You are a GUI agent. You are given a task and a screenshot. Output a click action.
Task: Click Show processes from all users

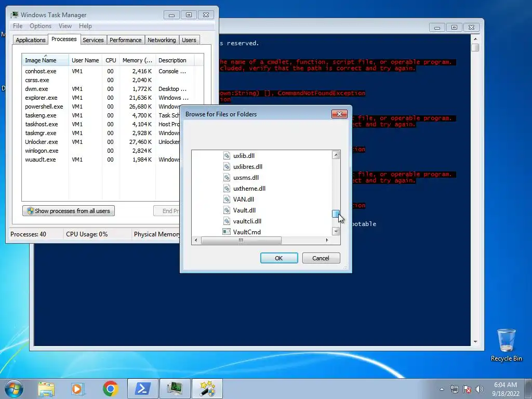pos(69,211)
